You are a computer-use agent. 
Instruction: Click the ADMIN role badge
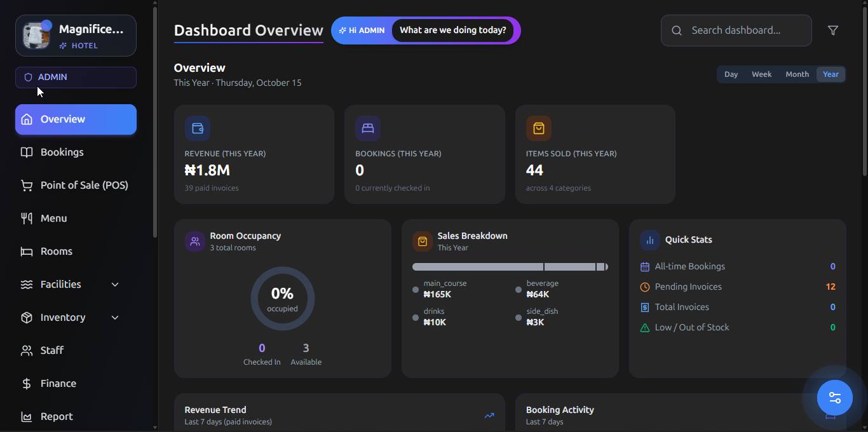pyautogui.click(x=76, y=78)
